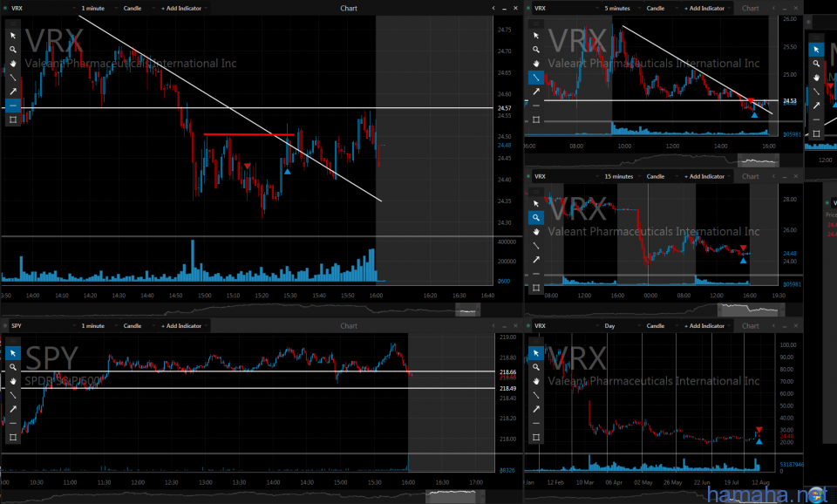
Task: Click the overview navigator slider under VRX 15 minutes chart
Action: coord(751,310)
